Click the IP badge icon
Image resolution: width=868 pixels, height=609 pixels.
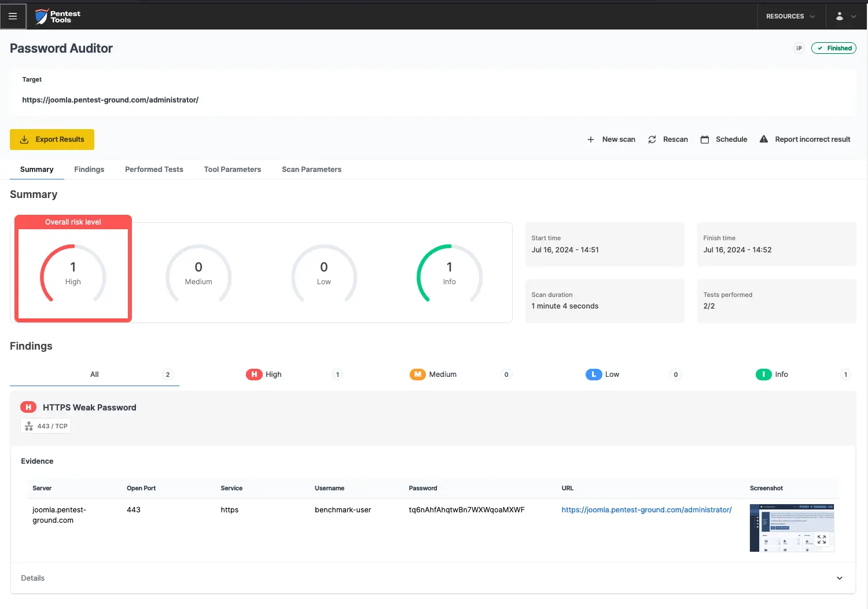point(799,48)
